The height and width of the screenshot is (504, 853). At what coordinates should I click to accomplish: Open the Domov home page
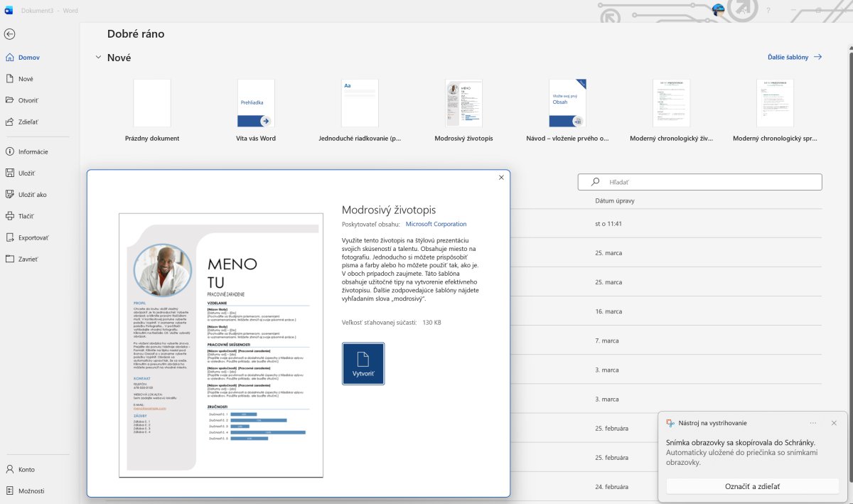click(x=28, y=57)
